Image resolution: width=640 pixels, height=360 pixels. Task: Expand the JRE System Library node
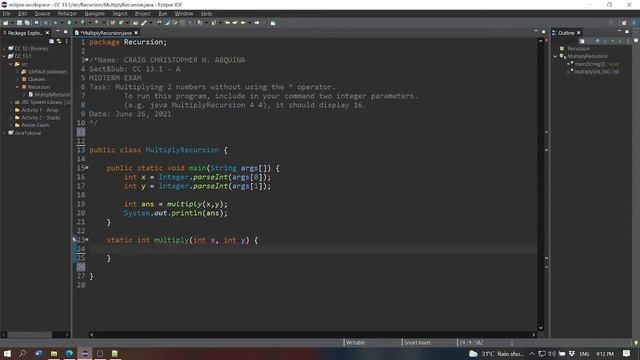[x=11, y=102]
